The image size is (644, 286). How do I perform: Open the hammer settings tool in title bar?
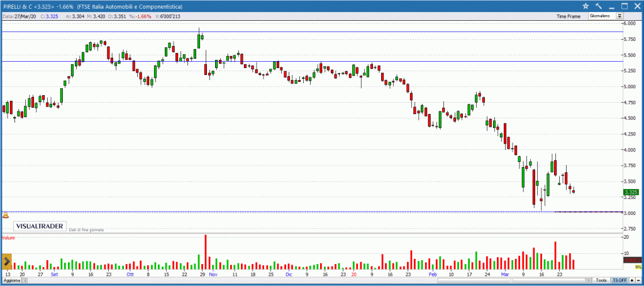(599, 6)
